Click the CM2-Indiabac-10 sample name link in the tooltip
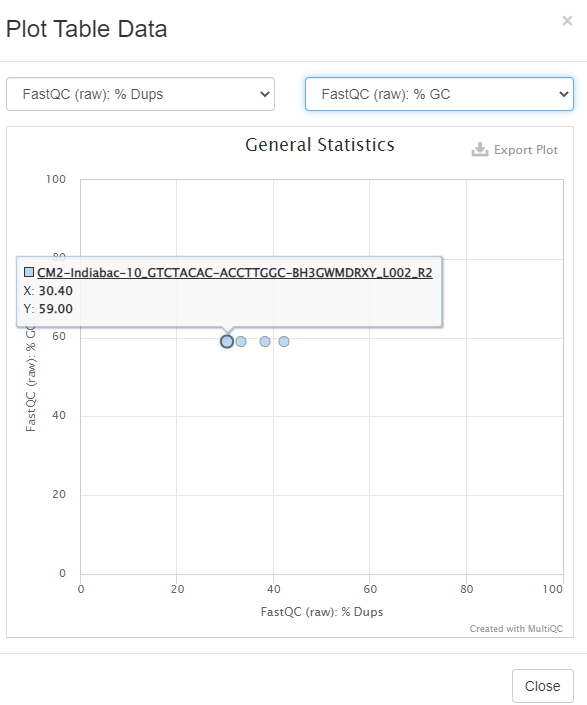587x705 pixels. point(235,273)
